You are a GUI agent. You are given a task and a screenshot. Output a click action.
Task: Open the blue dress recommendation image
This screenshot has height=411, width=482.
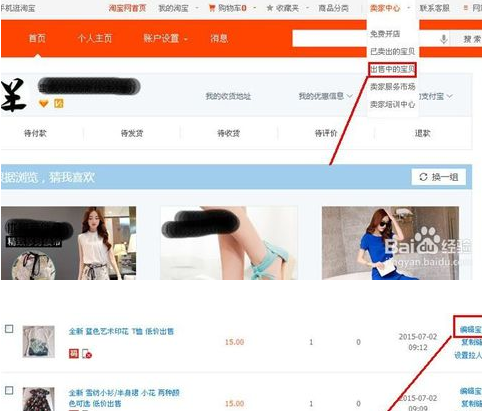click(x=390, y=243)
